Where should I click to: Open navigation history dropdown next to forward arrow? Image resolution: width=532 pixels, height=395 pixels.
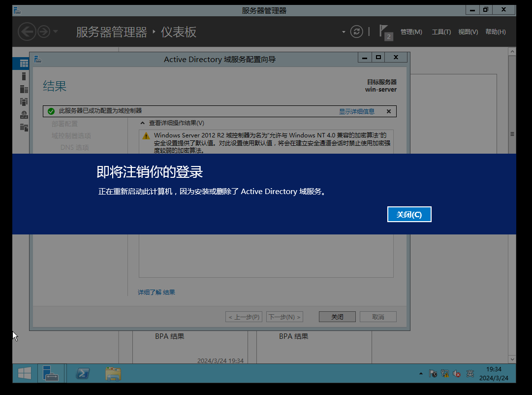click(56, 32)
